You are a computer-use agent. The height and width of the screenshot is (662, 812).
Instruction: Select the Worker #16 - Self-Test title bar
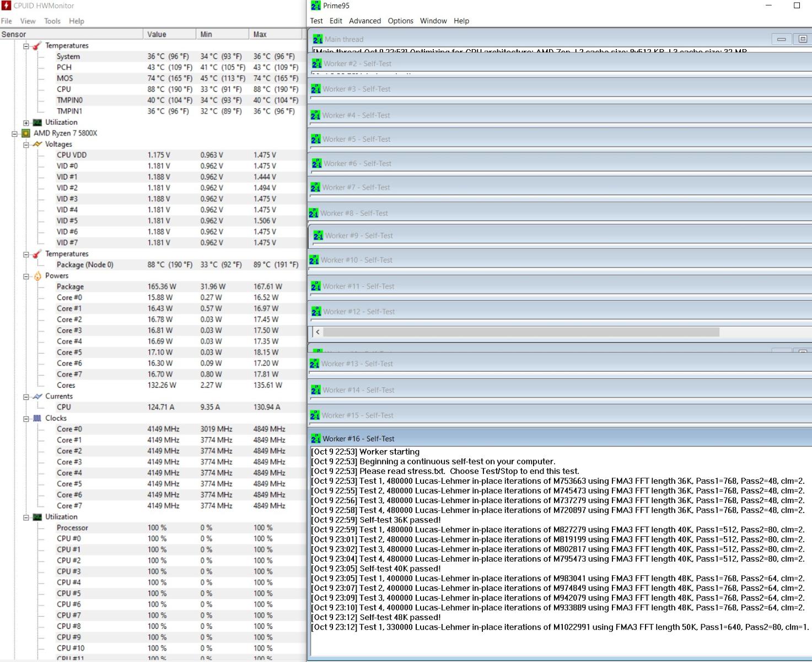[561, 439]
